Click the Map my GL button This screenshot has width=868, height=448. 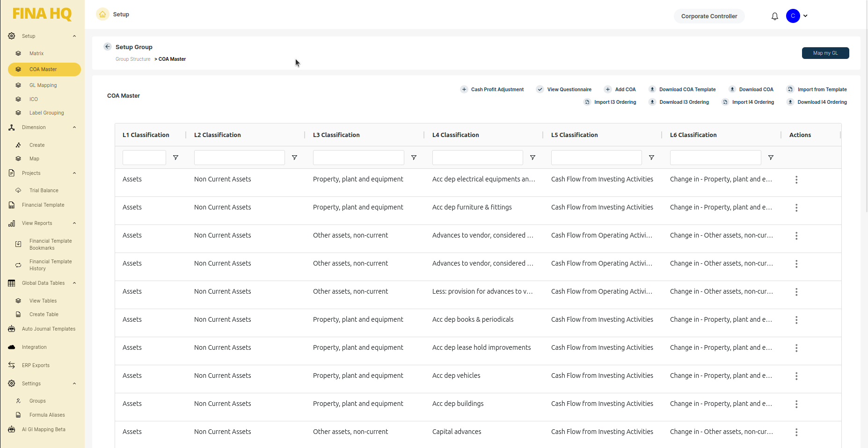pos(825,53)
